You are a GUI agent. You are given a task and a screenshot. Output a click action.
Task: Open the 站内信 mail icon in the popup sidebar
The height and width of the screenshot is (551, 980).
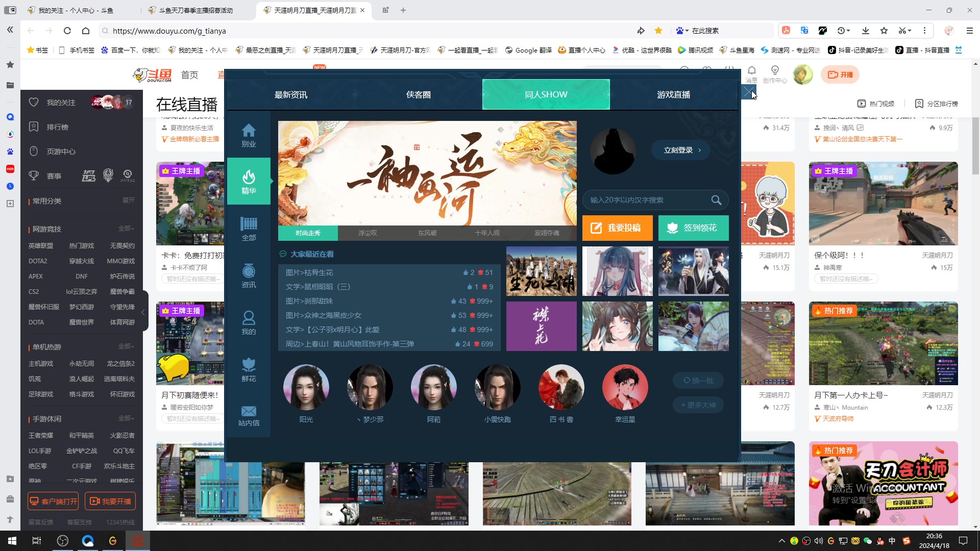click(x=249, y=415)
